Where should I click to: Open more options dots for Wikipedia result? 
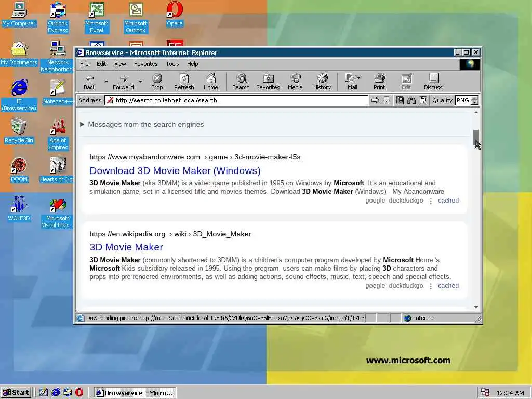pyautogui.click(x=431, y=286)
